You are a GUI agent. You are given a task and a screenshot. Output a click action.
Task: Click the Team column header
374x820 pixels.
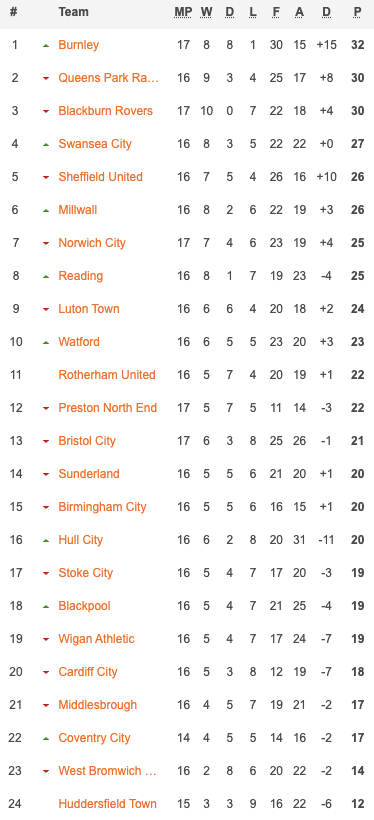coord(73,12)
